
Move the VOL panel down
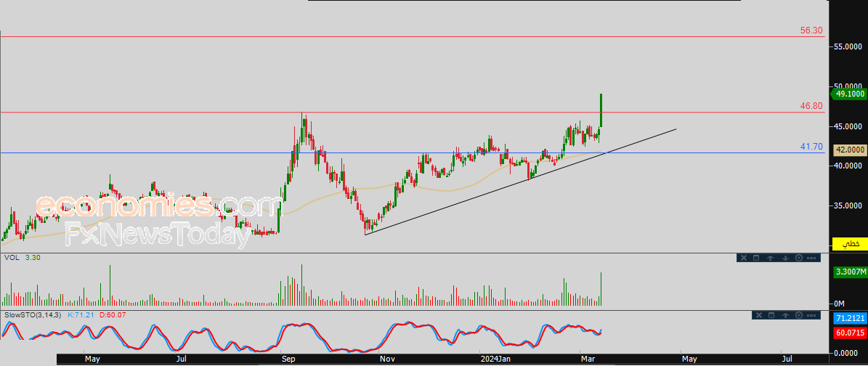point(785,258)
